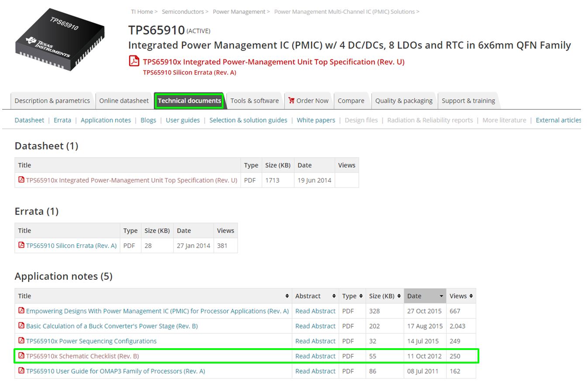Image resolution: width=588 pixels, height=384 pixels.
Task: Read Abstract for the Schematic Checklist
Action: click(315, 356)
